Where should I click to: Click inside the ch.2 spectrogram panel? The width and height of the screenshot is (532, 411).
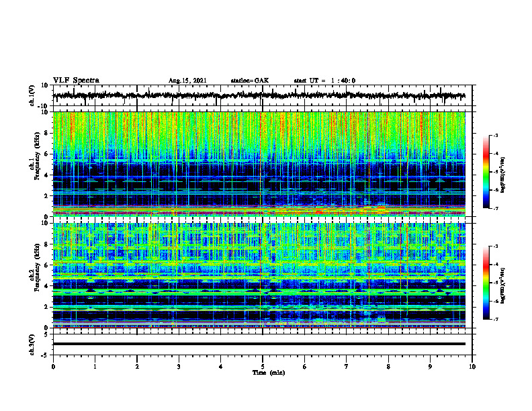tap(259, 275)
